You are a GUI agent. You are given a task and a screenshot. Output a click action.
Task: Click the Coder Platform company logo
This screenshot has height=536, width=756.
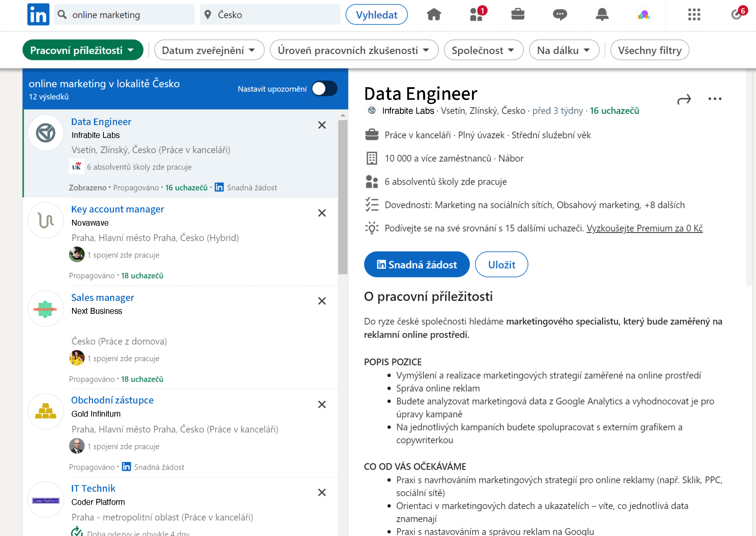tap(46, 500)
